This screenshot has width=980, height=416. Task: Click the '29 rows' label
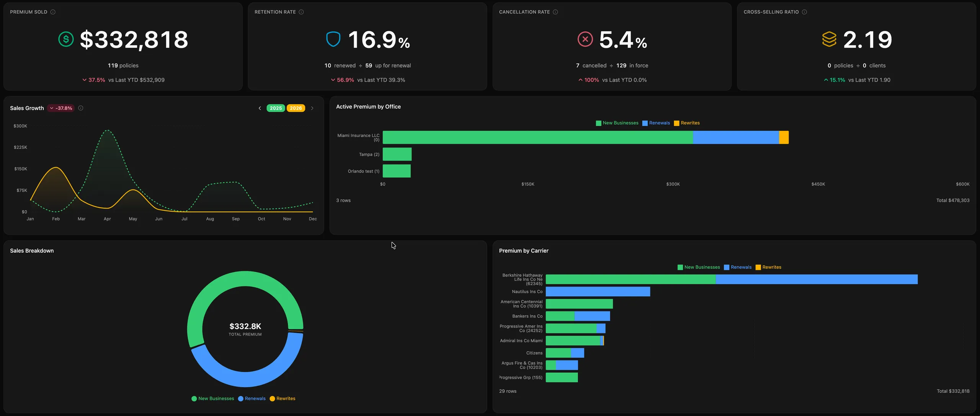click(x=508, y=391)
